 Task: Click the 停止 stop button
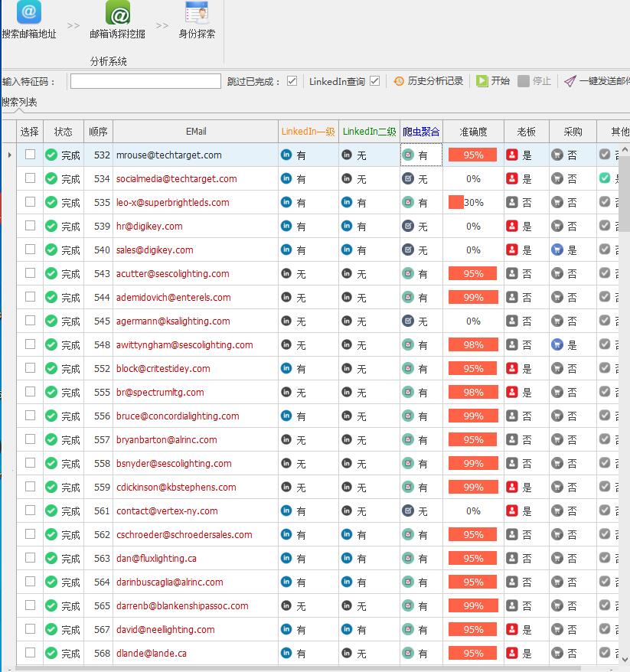pos(534,81)
